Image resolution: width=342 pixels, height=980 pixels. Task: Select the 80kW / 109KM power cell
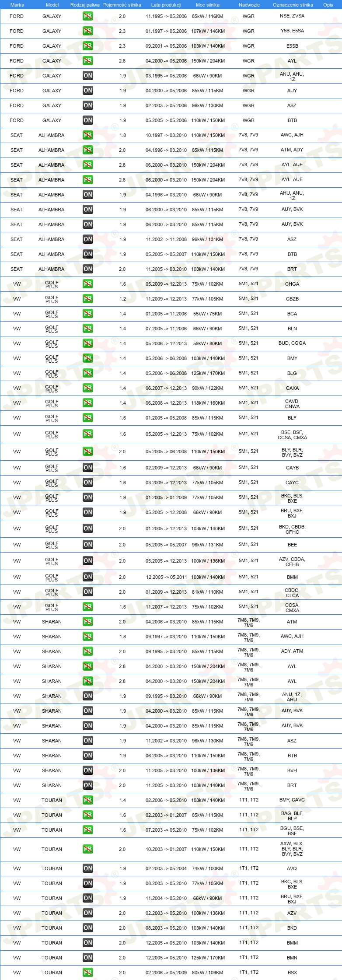pyautogui.click(x=208, y=973)
